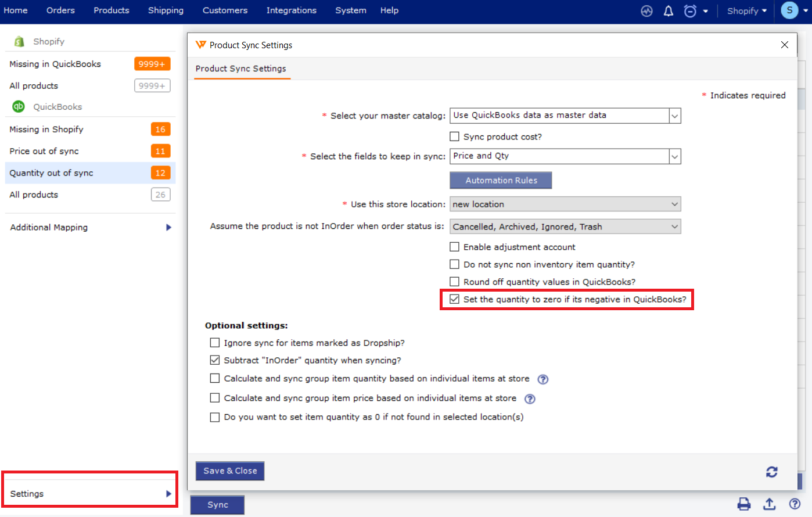Screen dimensions: 812x517
Task: Click the print icon at bottom right
Action: (x=744, y=504)
